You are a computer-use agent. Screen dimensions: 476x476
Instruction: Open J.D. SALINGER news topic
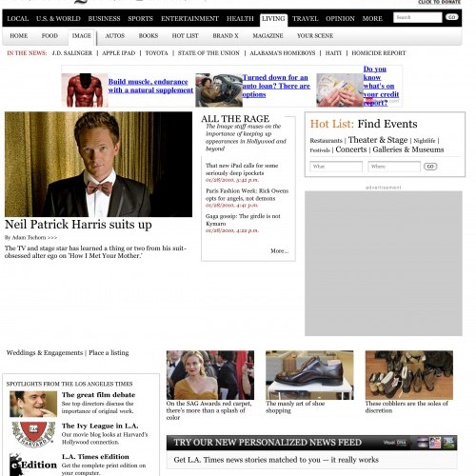[x=72, y=53]
